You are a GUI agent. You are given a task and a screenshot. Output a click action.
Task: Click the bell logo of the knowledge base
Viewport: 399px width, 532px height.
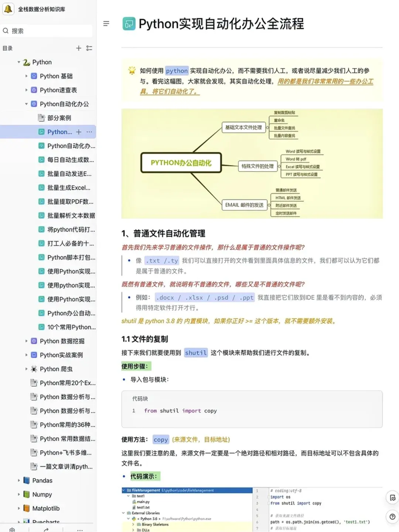tap(8, 9)
